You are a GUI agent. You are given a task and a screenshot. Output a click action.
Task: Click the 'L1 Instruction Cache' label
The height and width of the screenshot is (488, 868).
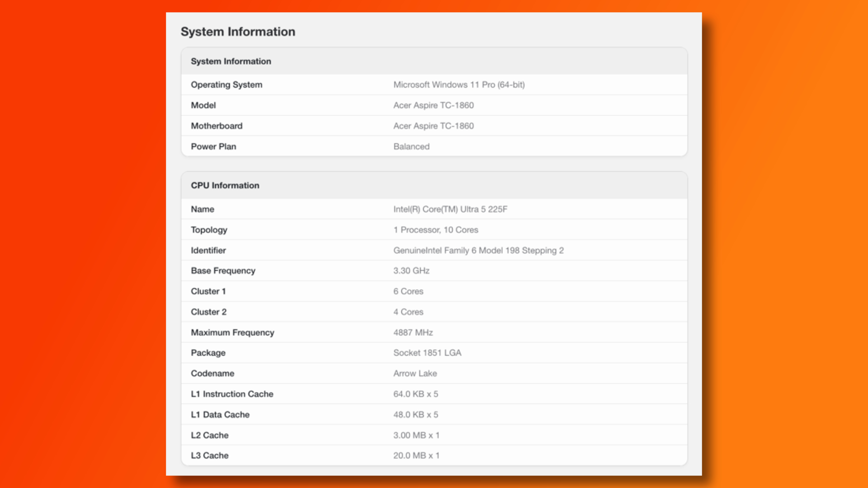232,394
